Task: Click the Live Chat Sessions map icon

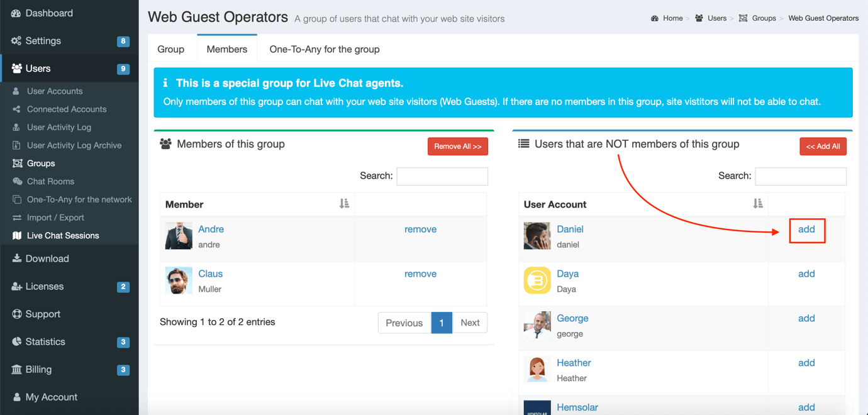Action: coord(17,236)
